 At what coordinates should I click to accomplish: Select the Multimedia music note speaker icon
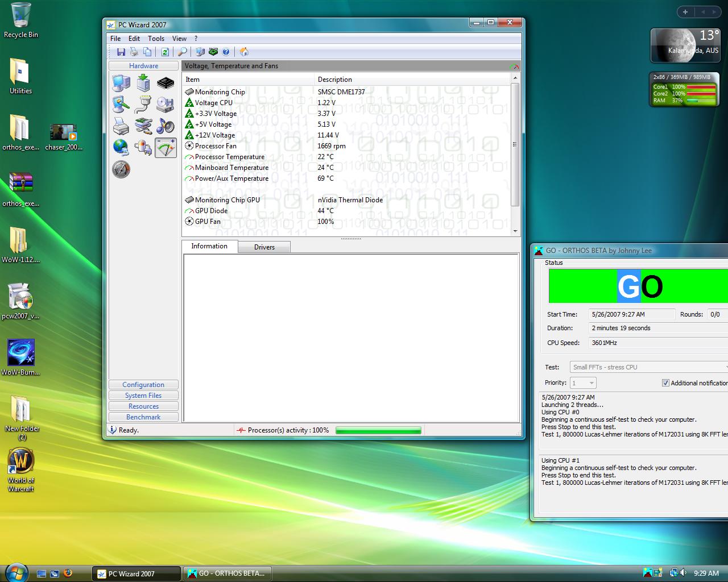click(x=166, y=126)
